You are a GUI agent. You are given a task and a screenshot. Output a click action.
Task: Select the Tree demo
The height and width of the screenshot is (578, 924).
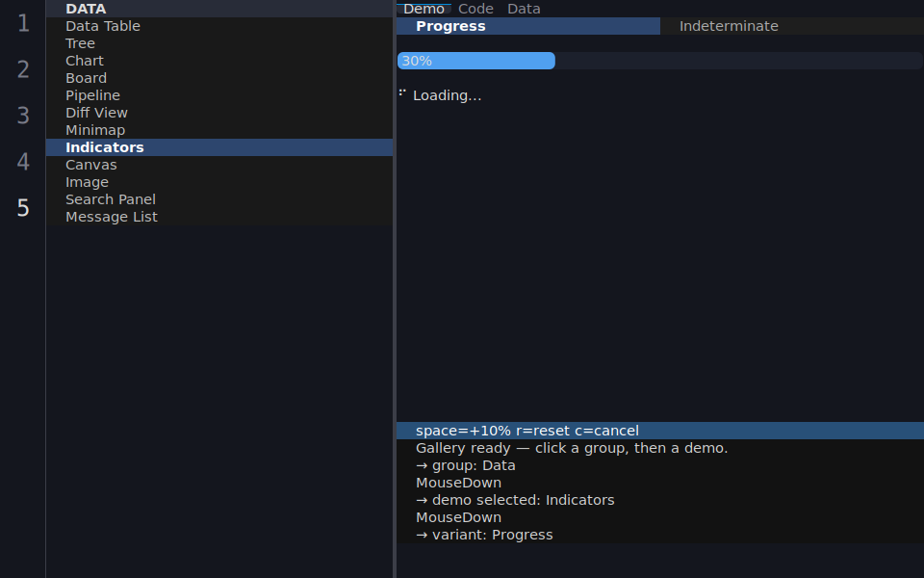point(219,43)
